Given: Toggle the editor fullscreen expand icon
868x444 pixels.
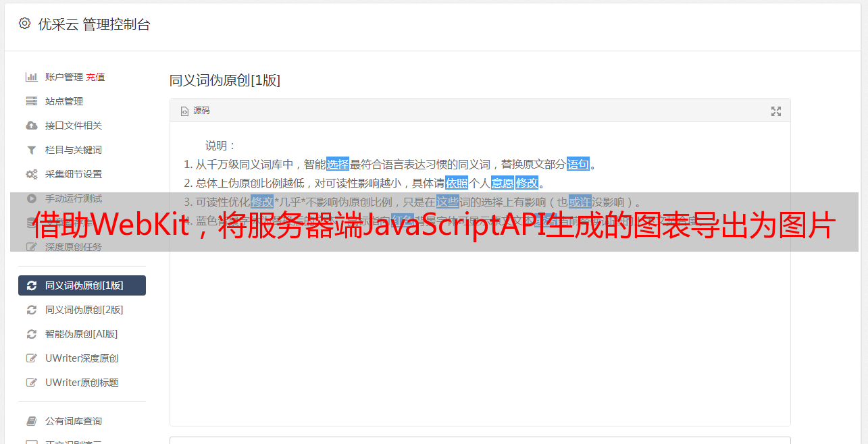Looking at the screenshot, I should point(776,111).
